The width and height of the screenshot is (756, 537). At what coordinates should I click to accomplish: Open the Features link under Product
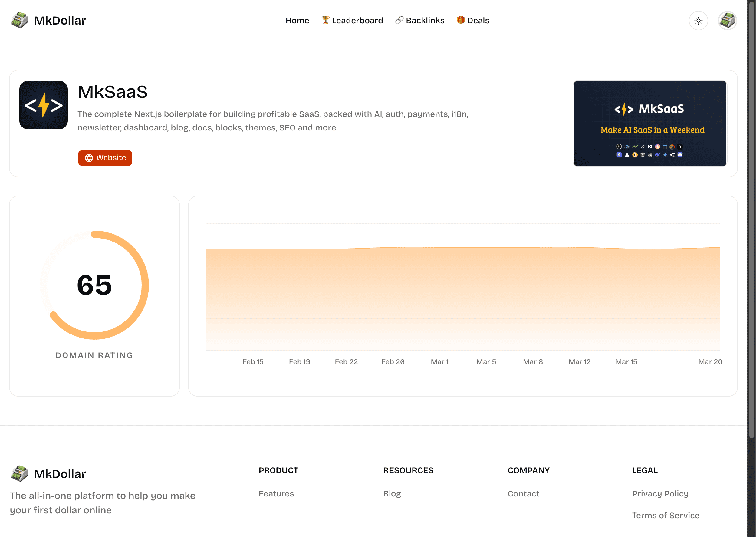pyautogui.click(x=276, y=493)
